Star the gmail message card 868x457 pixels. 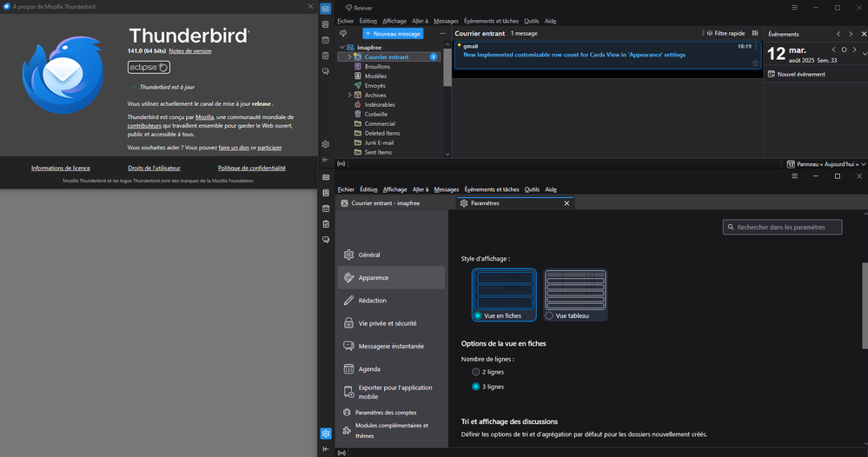[755, 63]
